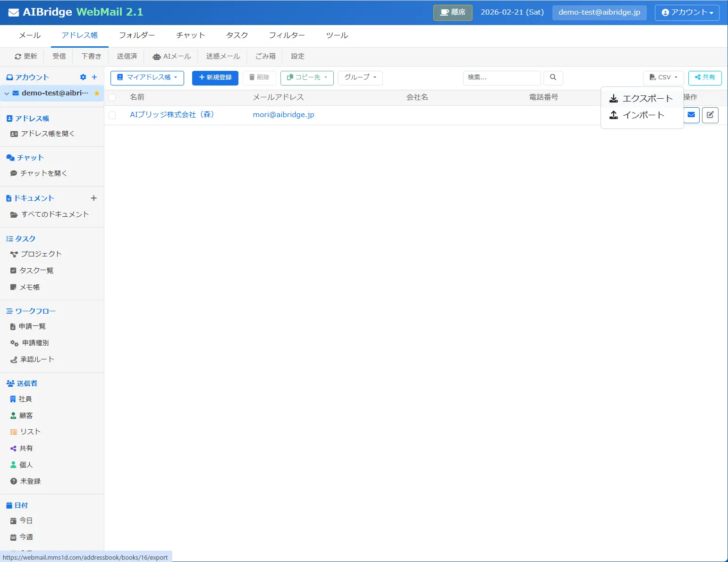Add a new document with the plus icon

pos(94,198)
